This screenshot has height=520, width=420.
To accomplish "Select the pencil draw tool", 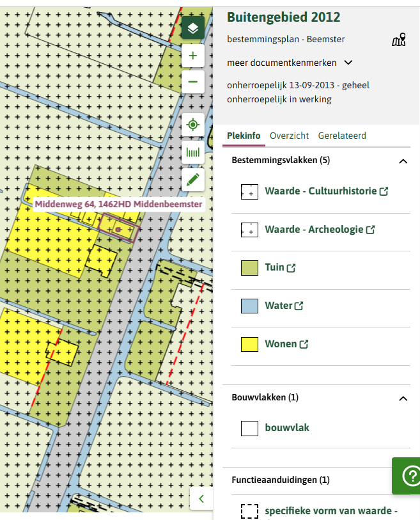I will click(192, 180).
